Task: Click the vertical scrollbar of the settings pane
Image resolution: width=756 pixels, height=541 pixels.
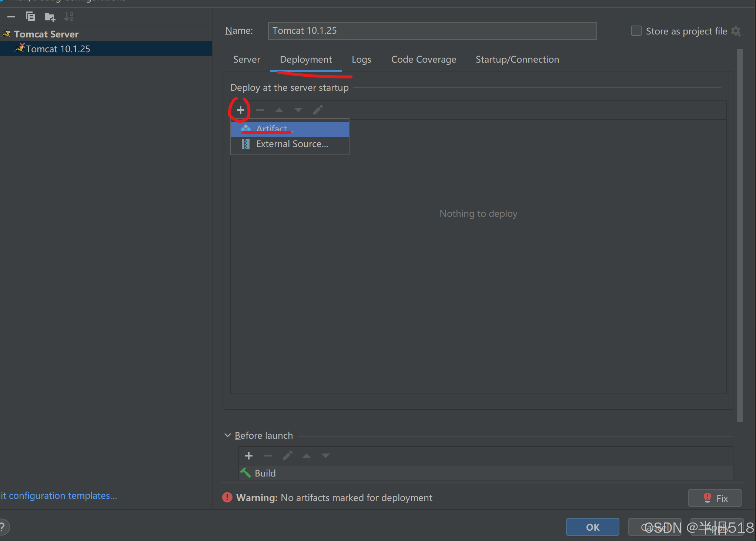Action: click(740, 236)
